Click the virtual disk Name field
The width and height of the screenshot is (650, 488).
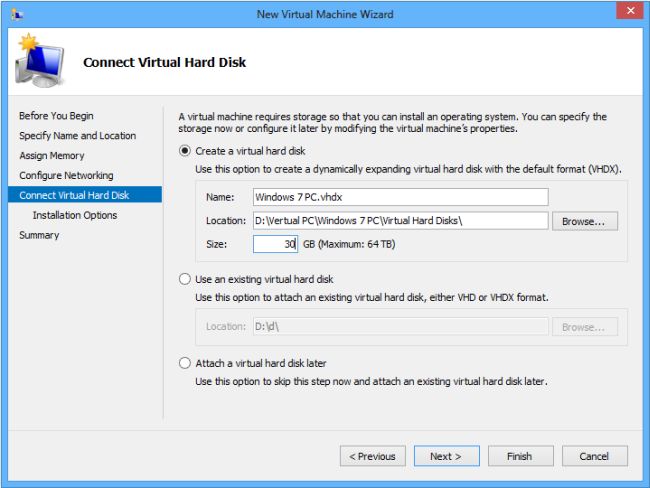(x=400, y=197)
